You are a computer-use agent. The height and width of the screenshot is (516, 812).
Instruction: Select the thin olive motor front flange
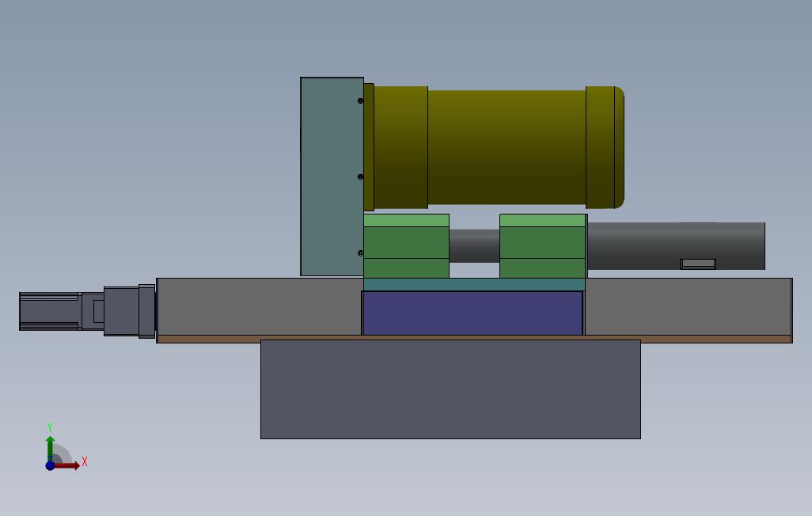pyautogui.click(x=369, y=147)
